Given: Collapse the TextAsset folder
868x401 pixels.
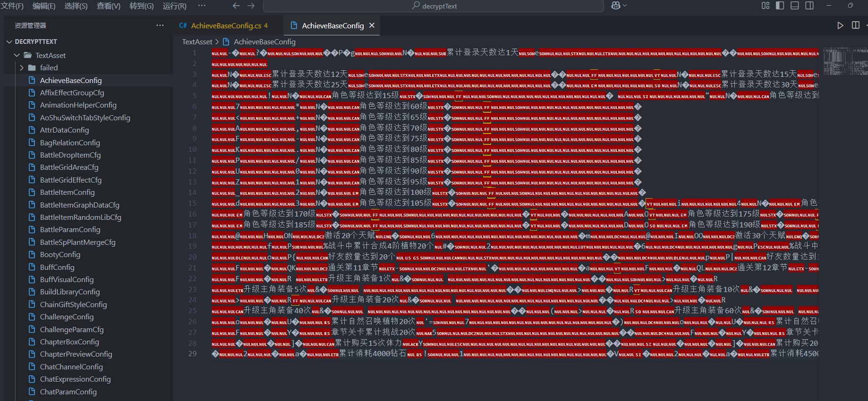Looking at the screenshot, I should pyautogui.click(x=17, y=55).
